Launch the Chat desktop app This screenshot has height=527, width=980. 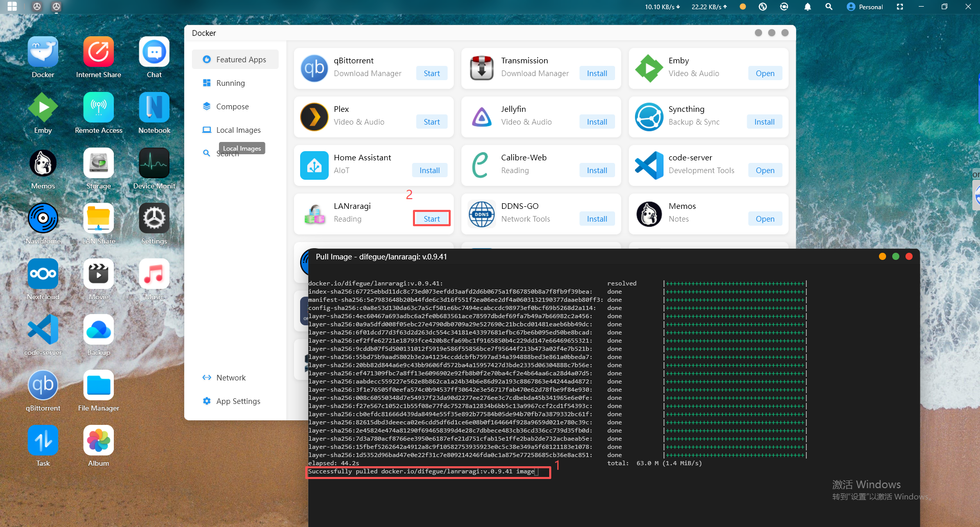click(x=154, y=52)
